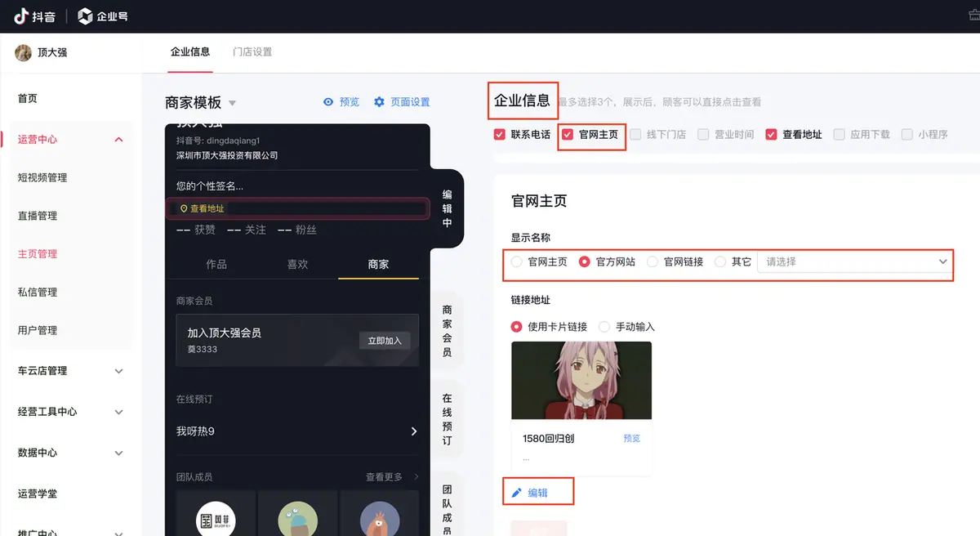Select the third team member avatar

tap(380, 520)
